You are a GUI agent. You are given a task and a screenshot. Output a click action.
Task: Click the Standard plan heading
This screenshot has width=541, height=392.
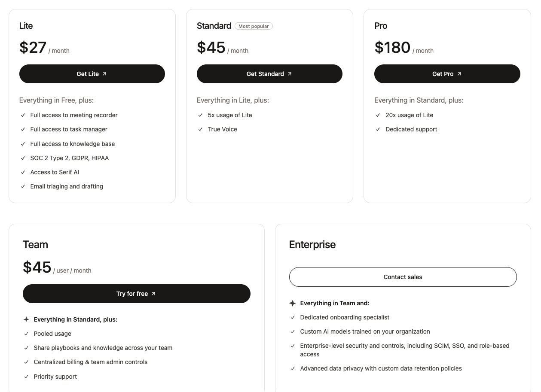[214, 26]
